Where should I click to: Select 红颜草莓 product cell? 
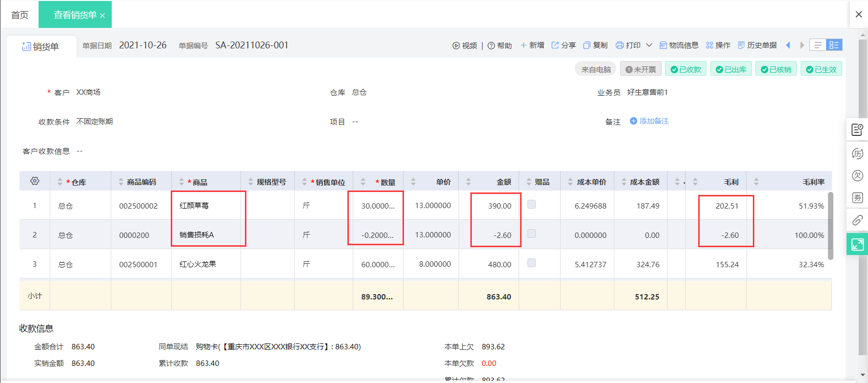click(x=206, y=206)
